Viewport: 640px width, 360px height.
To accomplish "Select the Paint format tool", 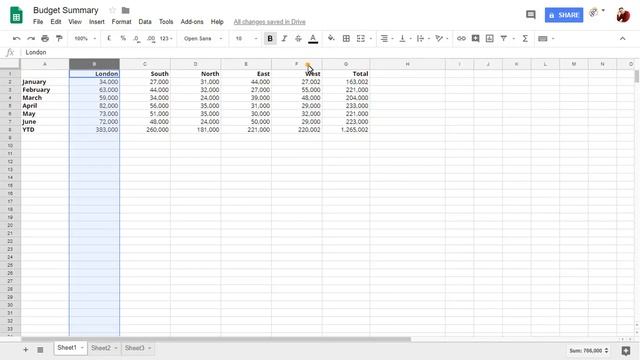I will coord(59,38).
